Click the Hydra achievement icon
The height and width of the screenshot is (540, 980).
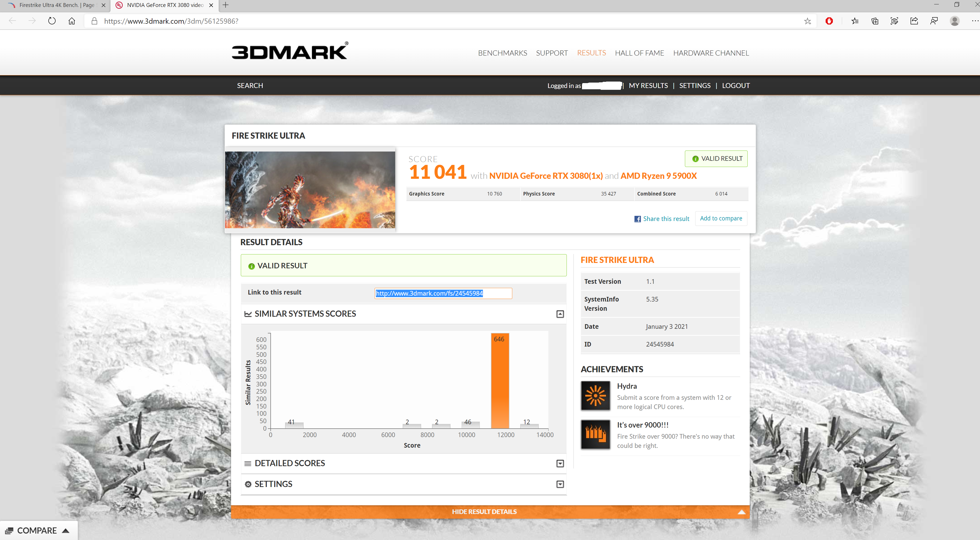[x=595, y=395]
